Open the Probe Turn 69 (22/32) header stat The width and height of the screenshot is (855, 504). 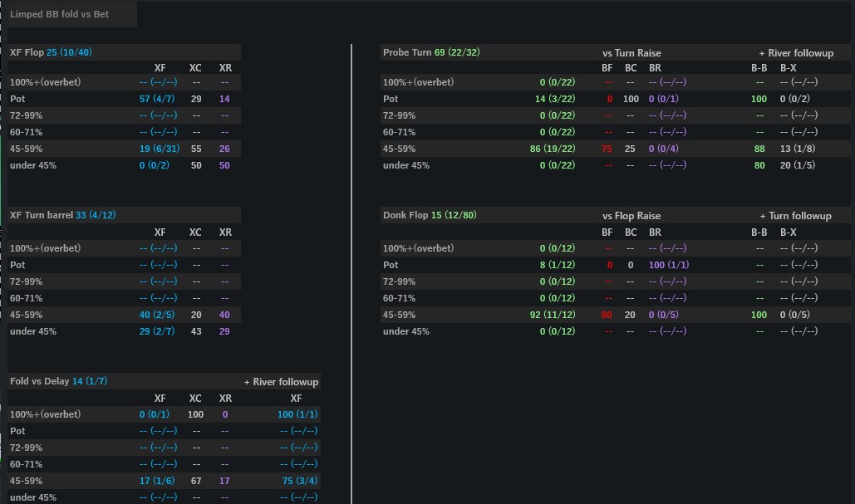tap(431, 52)
